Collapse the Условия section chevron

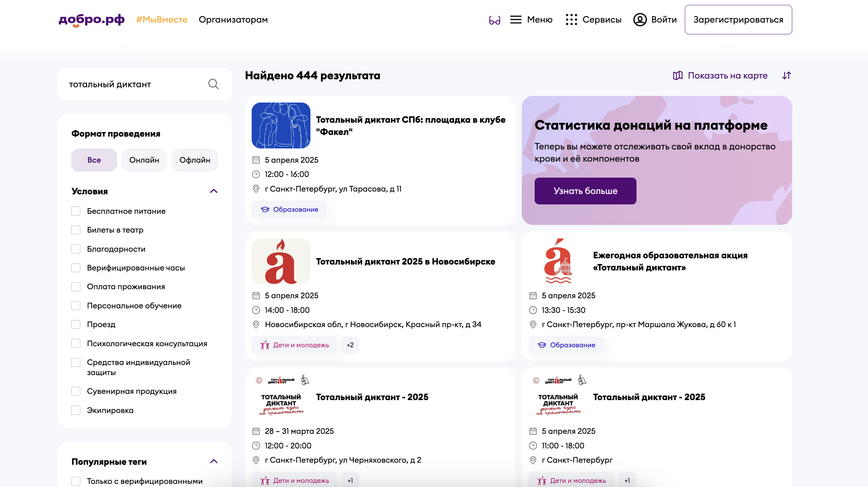pyautogui.click(x=213, y=191)
